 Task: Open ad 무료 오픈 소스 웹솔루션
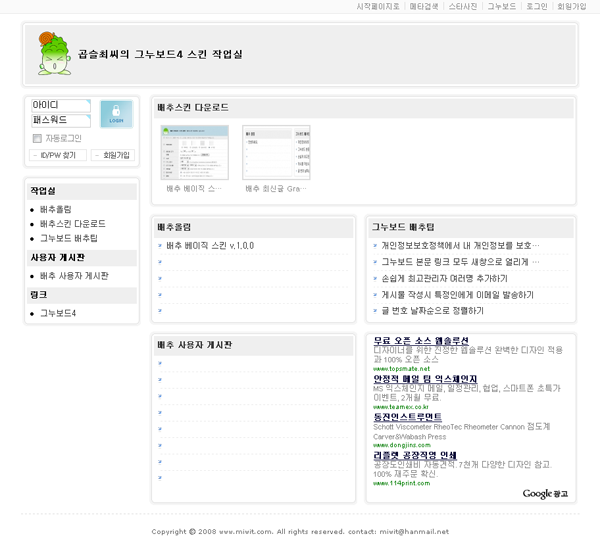[421, 341]
